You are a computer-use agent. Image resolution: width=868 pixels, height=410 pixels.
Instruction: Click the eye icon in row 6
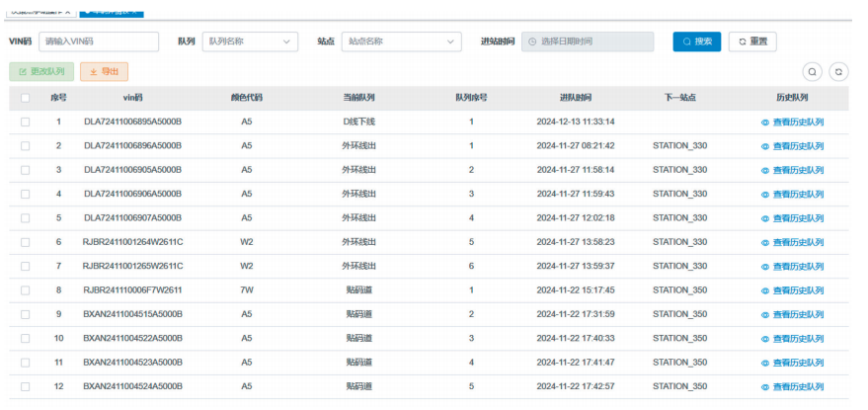[x=764, y=242]
